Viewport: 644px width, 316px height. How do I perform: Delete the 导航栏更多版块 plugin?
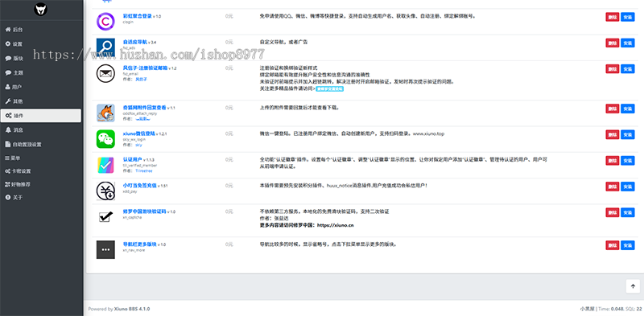pyautogui.click(x=612, y=245)
